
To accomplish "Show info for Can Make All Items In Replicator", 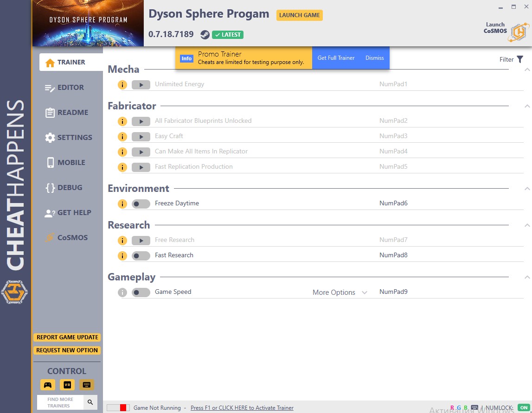I will [122, 152].
